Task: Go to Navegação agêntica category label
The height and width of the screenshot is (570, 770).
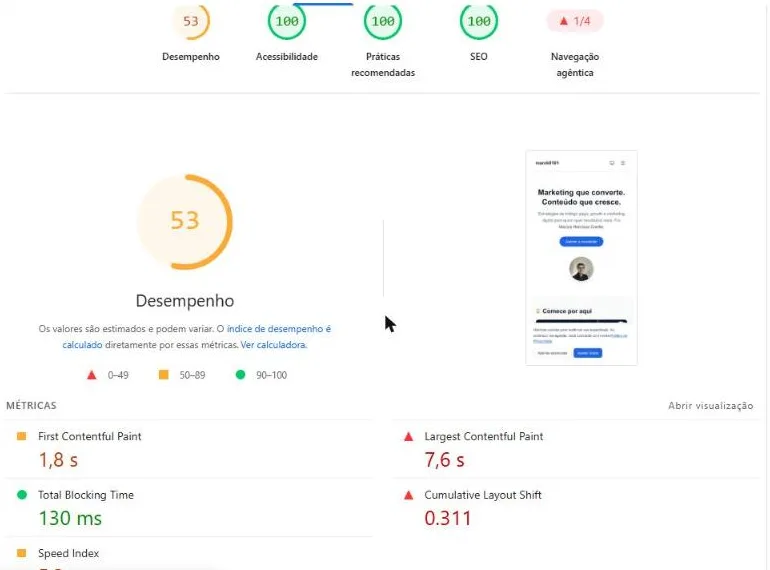Action: click(x=575, y=64)
